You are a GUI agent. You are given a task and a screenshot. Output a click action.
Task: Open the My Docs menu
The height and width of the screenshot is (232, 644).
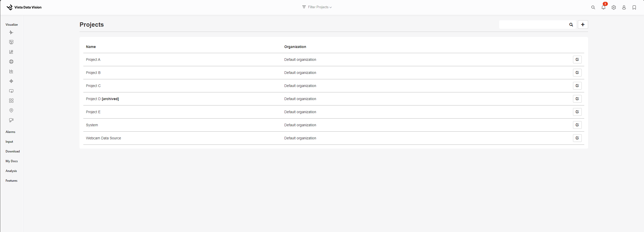tap(12, 161)
